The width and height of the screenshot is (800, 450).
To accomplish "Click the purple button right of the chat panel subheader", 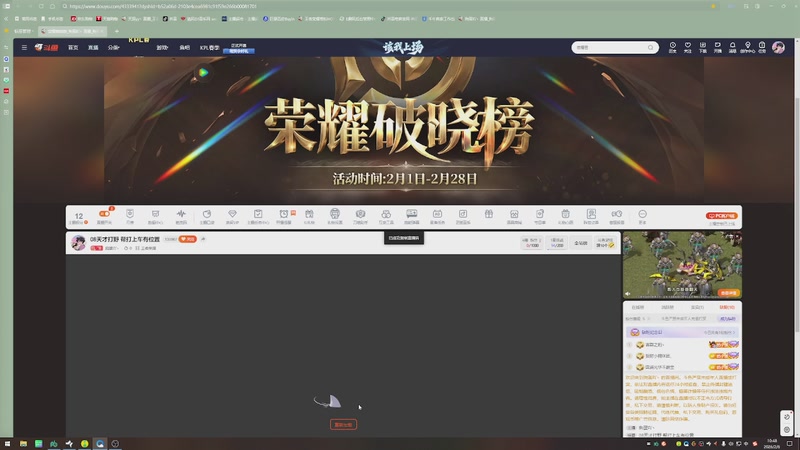I will 728,319.
